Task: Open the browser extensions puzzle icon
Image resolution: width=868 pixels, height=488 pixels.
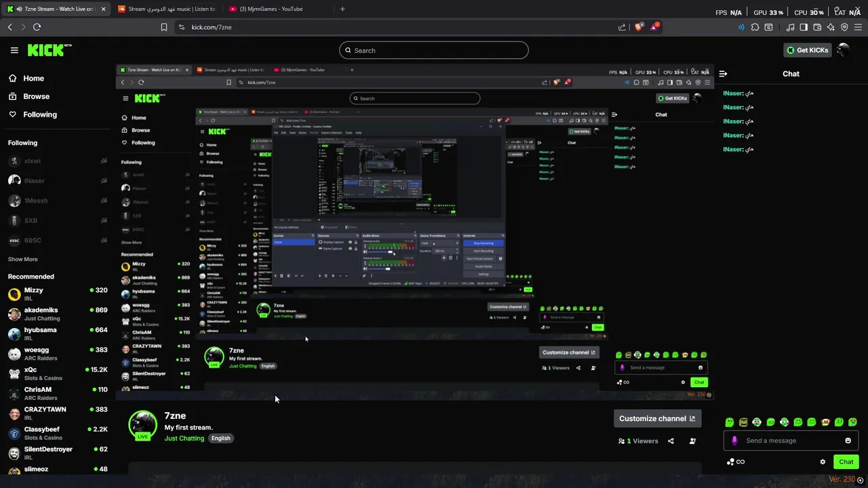Action: click(x=755, y=27)
